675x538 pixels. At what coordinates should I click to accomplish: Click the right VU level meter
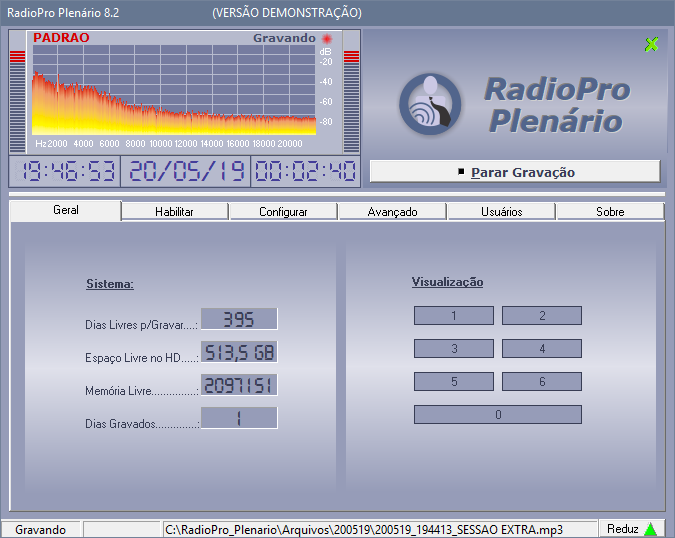[351, 101]
